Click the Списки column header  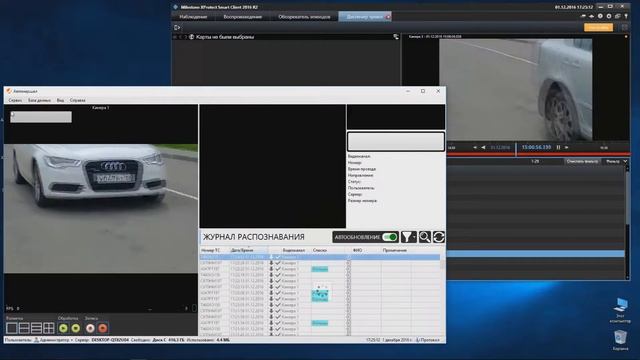320,250
